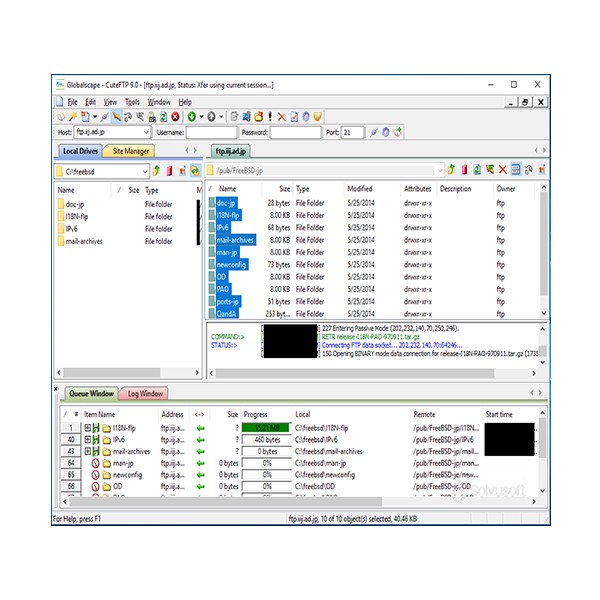
Task: Expand the I18N-flp queue item
Action: click(88, 428)
